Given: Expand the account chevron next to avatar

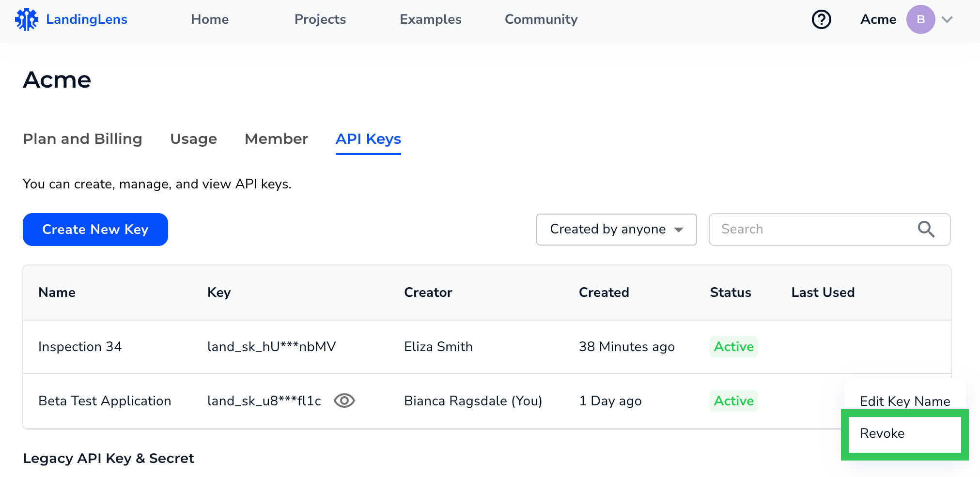Looking at the screenshot, I should [947, 19].
